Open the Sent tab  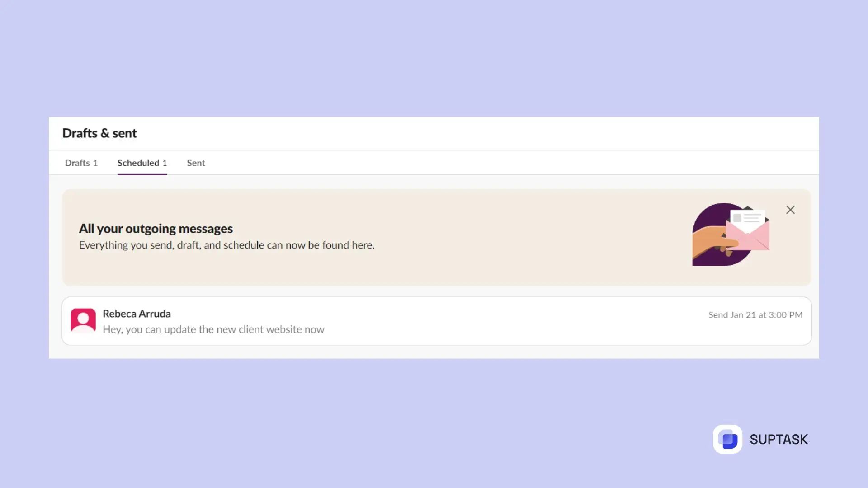coord(196,163)
